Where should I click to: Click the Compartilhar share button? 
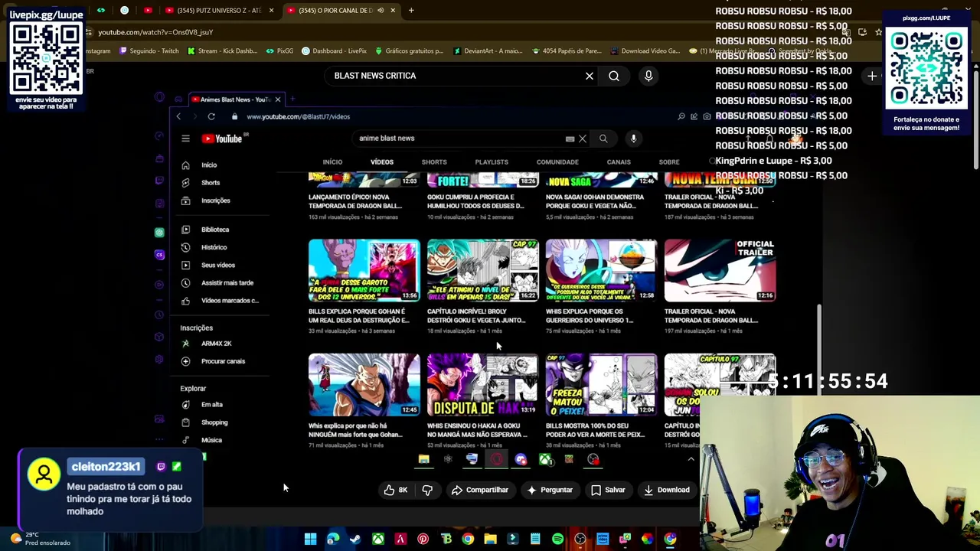pos(480,490)
